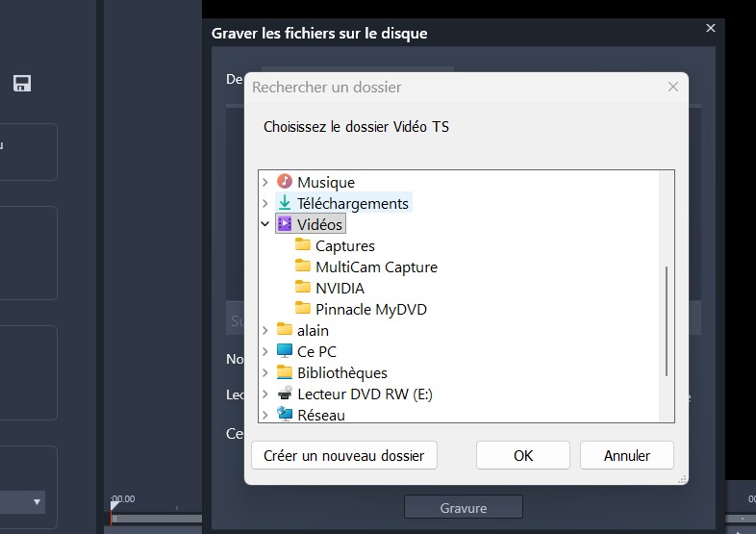Click the Captures folder icon

click(303, 244)
